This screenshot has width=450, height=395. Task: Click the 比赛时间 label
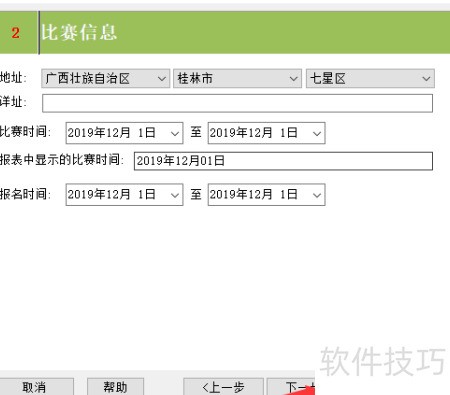coord(25,132)
